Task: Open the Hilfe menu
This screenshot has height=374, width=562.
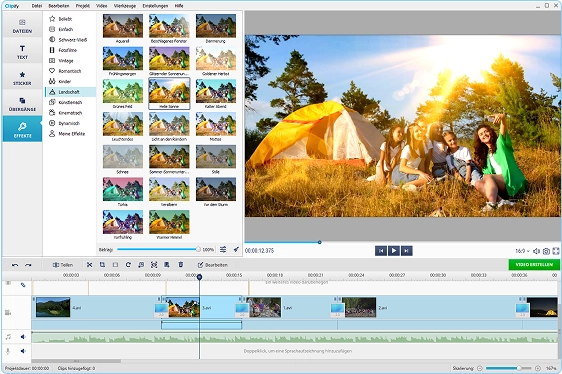Action: pos(179,6)
